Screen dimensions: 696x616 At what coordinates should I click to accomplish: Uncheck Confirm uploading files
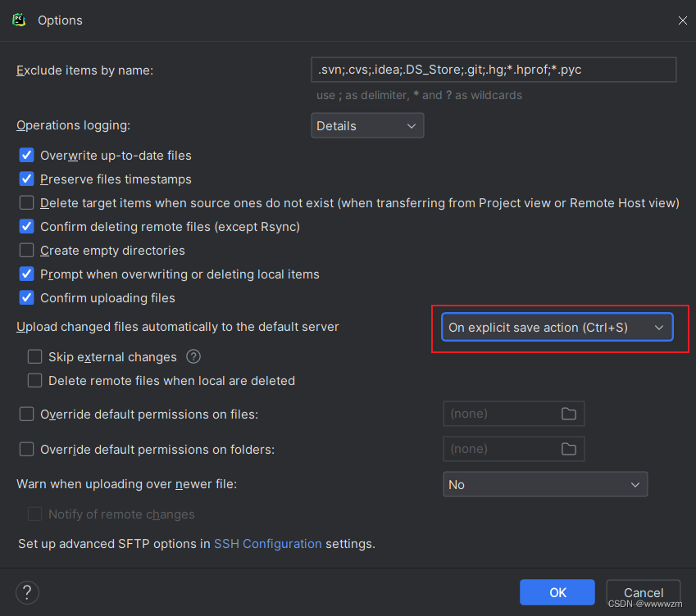(x=26, y=297)
